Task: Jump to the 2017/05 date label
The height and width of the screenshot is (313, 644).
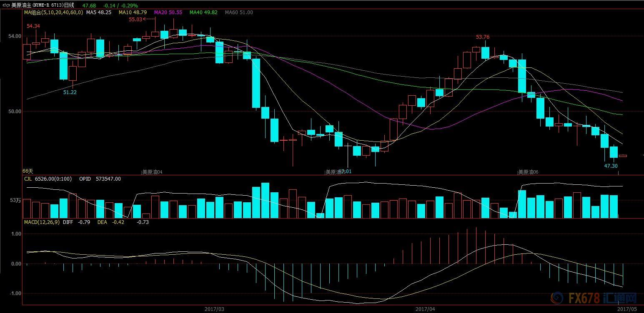Action: [x=627, y=309]
